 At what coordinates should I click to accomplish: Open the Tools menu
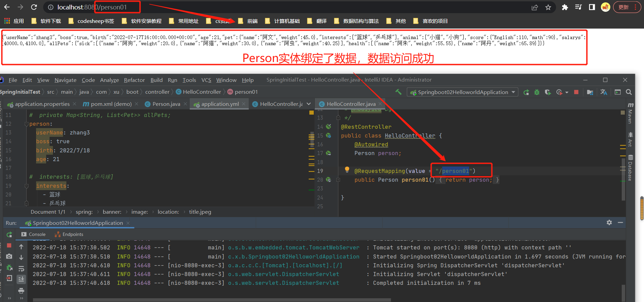coord(189,80)
